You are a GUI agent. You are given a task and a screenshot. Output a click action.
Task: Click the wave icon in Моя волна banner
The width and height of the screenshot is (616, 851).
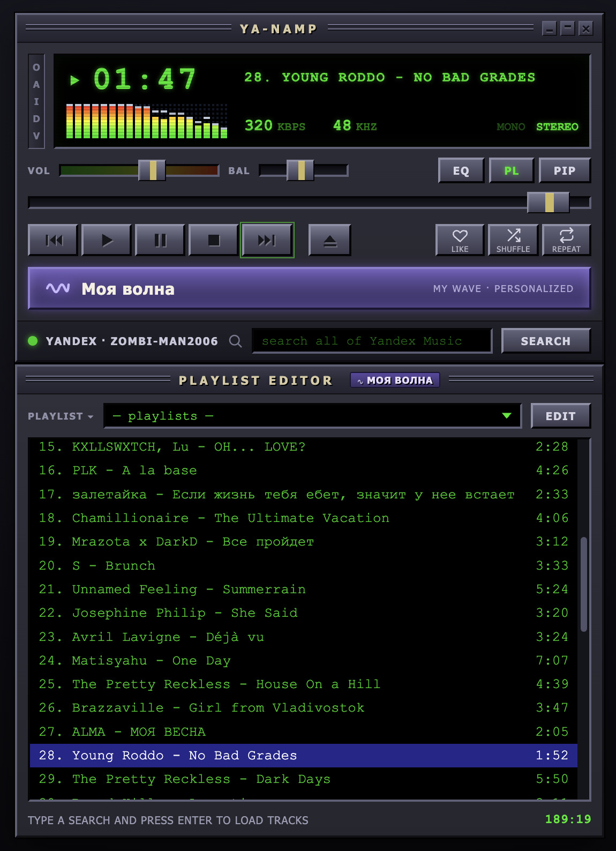coord(58,288)
